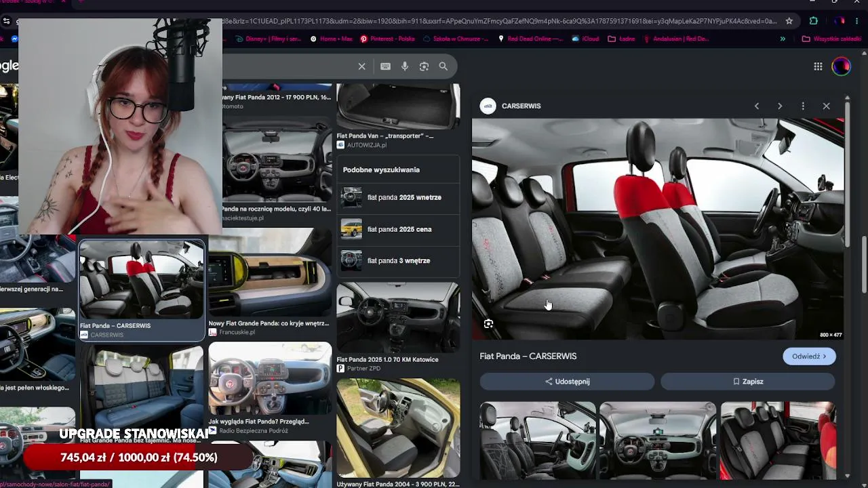Expand hidden bookmarks with the double chevron
The image size is (868, 488).
pos(783,39)
